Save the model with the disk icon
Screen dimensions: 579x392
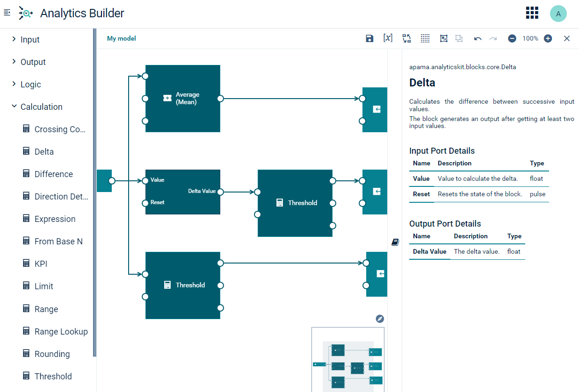pyautogui.click(x=369, y=39)
